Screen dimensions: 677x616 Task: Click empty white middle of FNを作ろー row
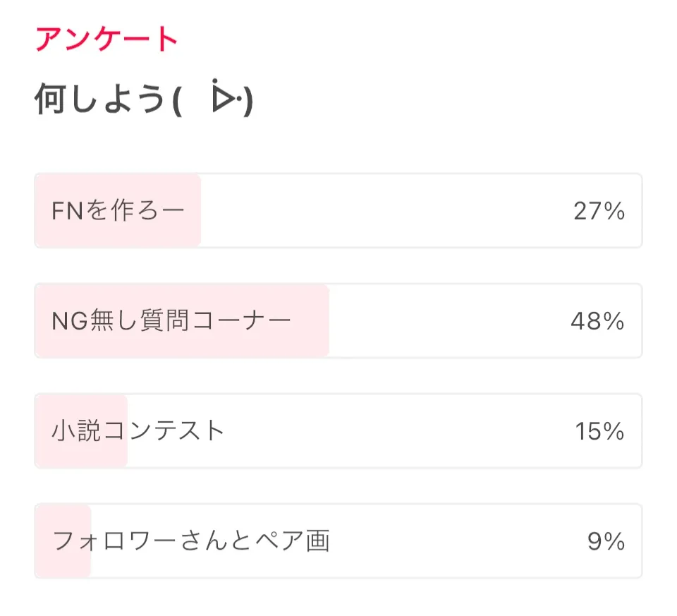point(381,211)
